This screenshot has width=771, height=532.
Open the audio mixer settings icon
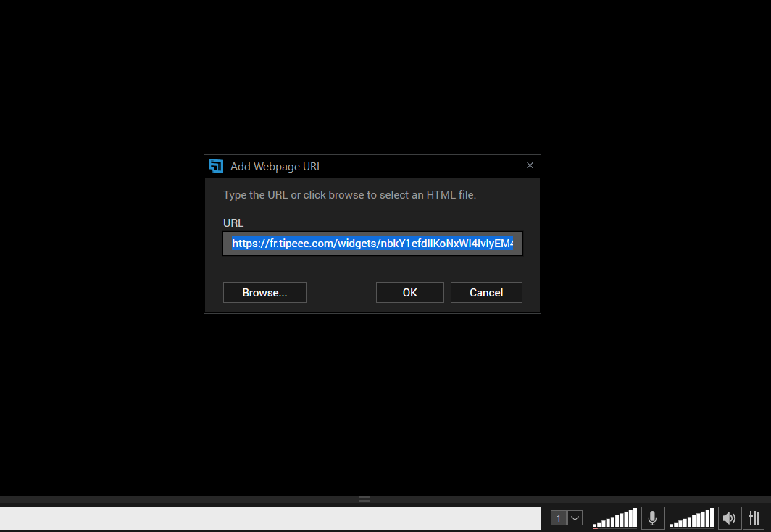click(754, 518)
